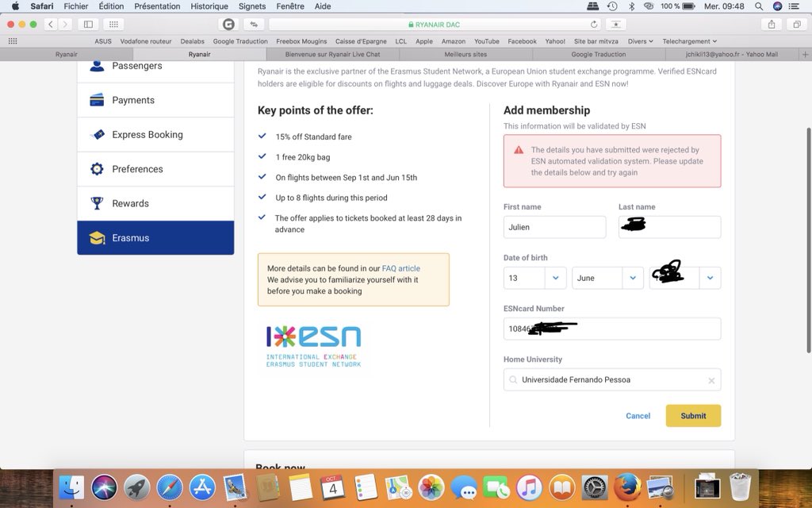
Task: Go back with Safari back arrow
Action: point(51,25)
